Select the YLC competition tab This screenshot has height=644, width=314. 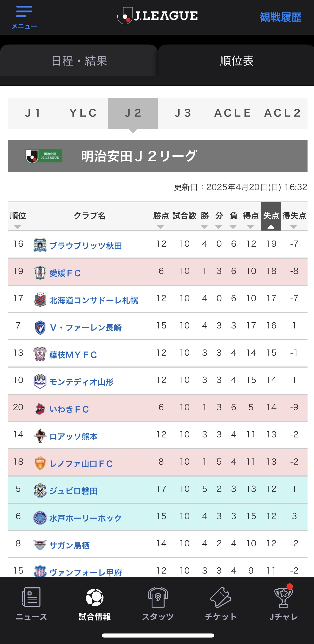83,113
